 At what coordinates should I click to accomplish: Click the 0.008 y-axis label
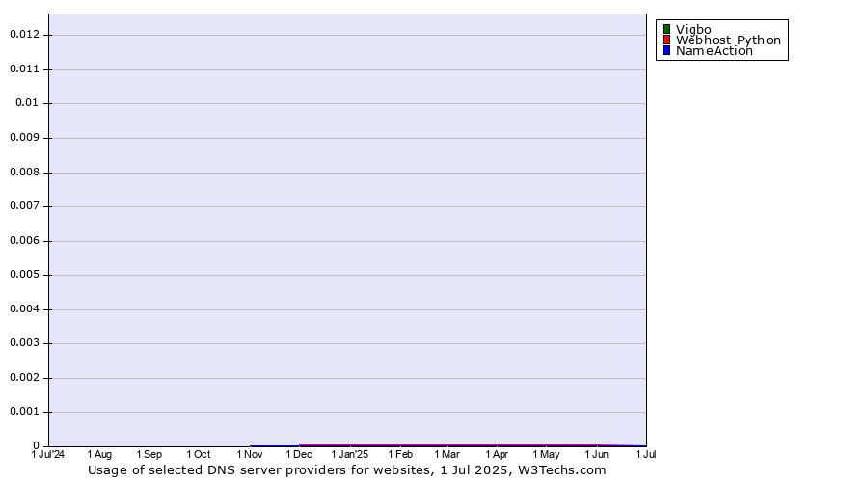25,173
